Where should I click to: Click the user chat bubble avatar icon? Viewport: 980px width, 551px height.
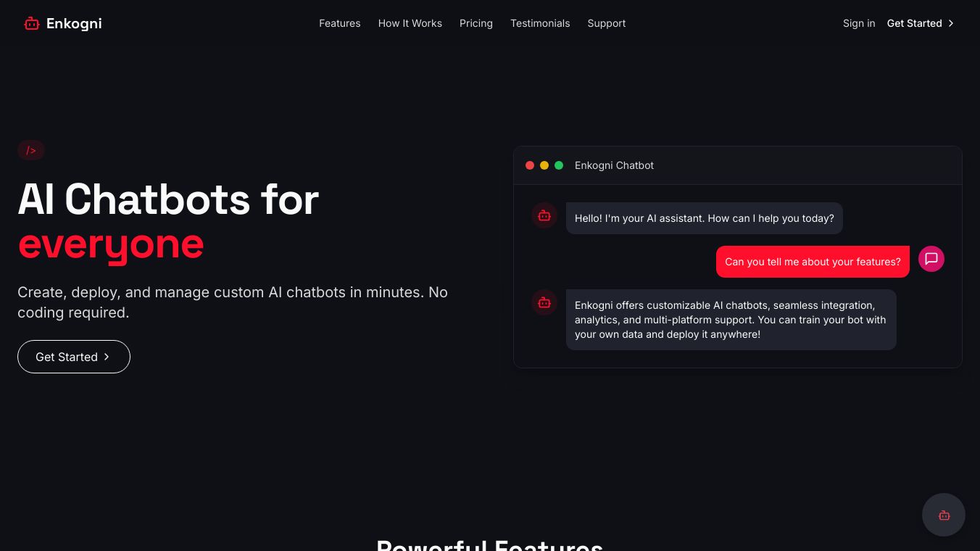[x=931, y=259]
